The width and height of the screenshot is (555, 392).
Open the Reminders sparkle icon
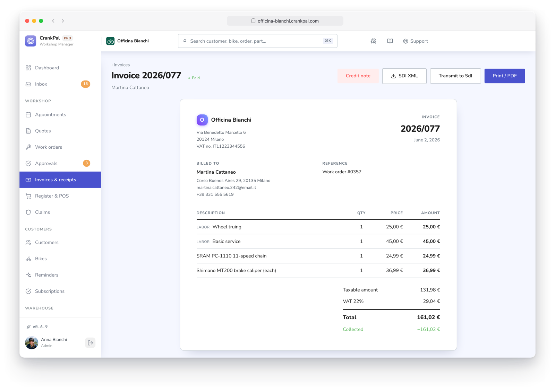pos(28,275)
